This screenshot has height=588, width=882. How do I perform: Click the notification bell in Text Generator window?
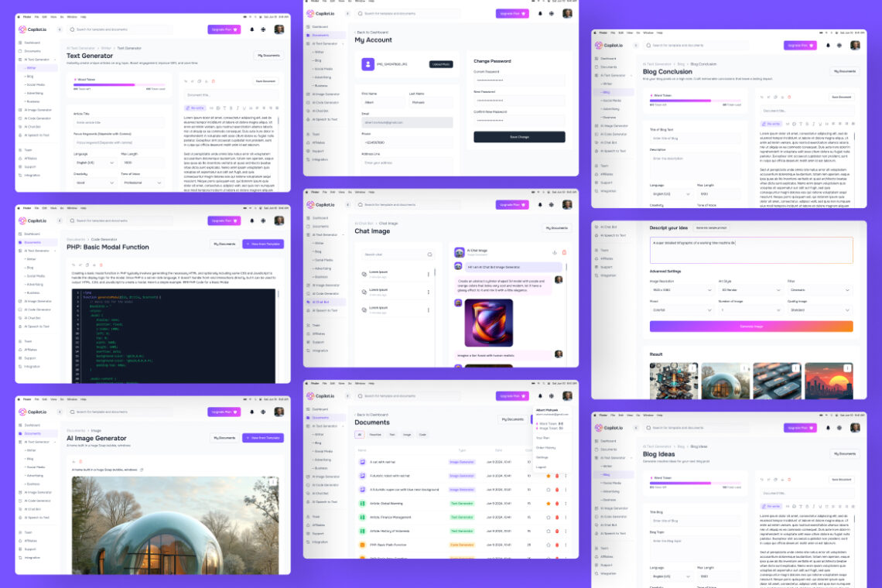(x=252, y=29)
